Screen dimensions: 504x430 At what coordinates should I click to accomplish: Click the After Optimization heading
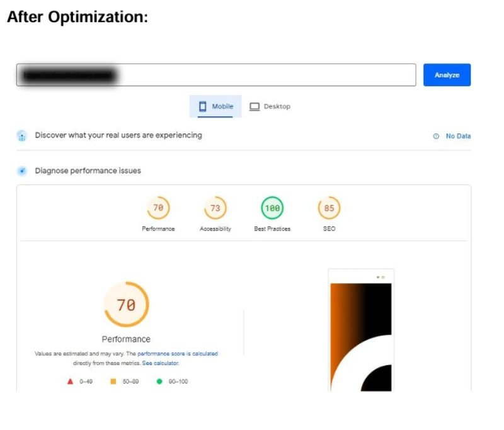77,17
